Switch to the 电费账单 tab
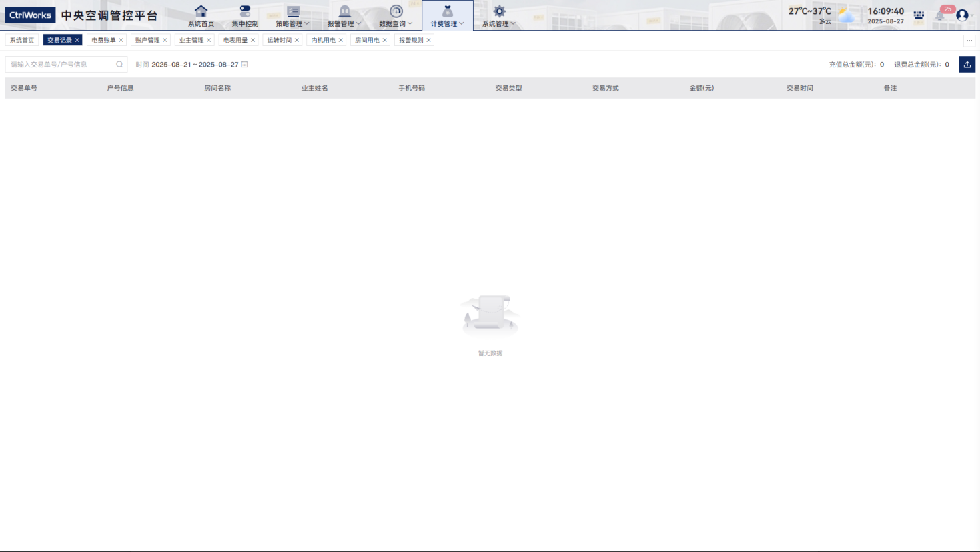980x552 pixels. click(x=103, y=40)
